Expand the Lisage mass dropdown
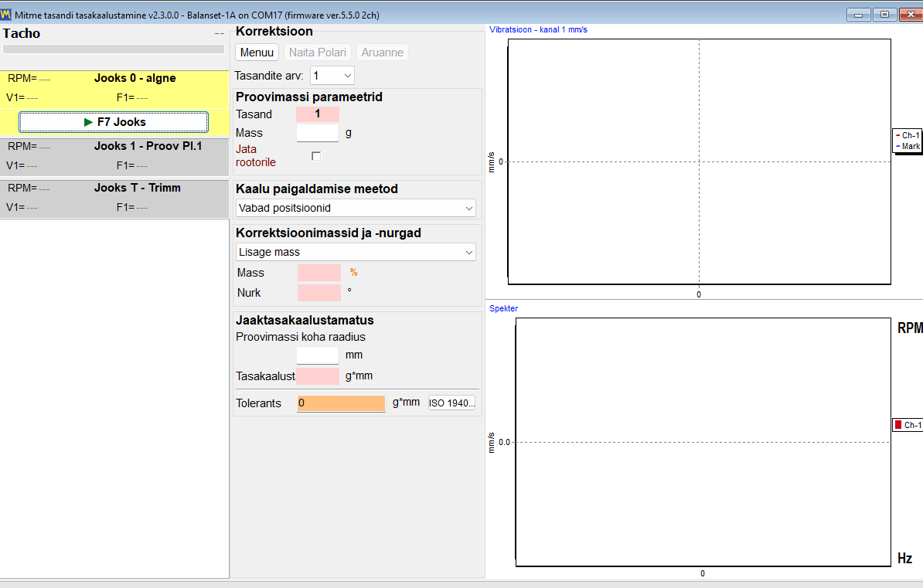Image resolution: width=923 pixels, height=588 pixels. click(356, 252)
